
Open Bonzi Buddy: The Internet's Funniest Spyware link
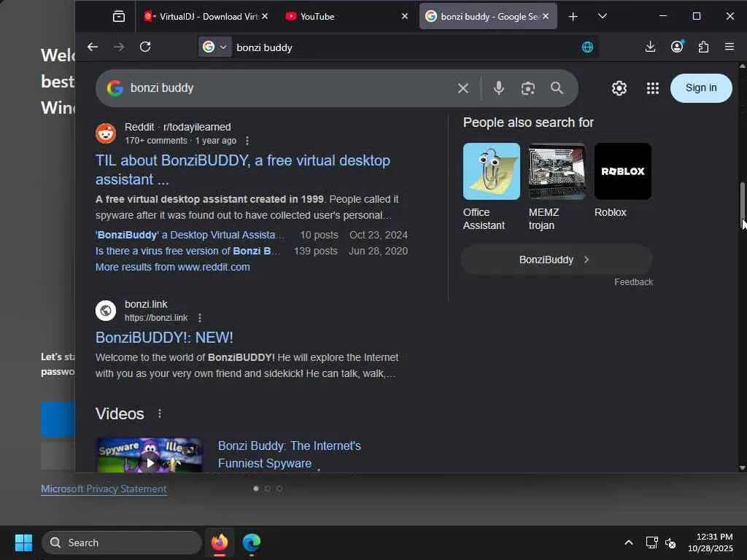point(289,455)
